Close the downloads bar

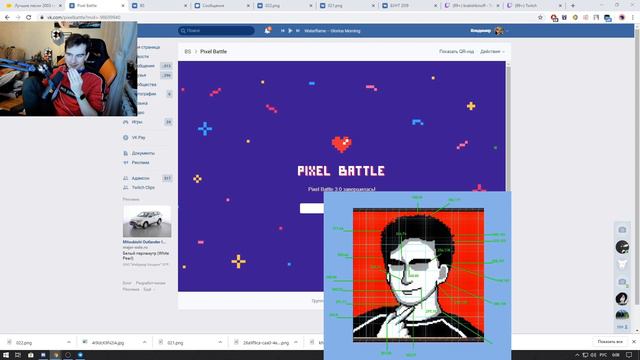point(634,342)
